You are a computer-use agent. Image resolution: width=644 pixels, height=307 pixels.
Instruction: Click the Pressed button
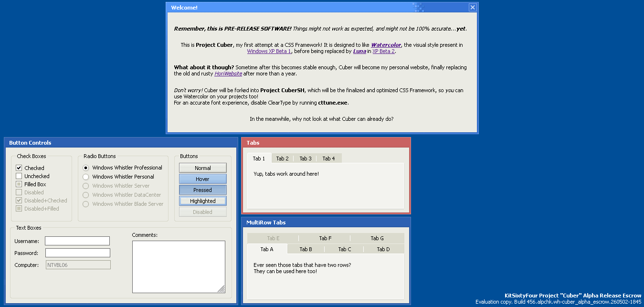(x=203, y=190)
